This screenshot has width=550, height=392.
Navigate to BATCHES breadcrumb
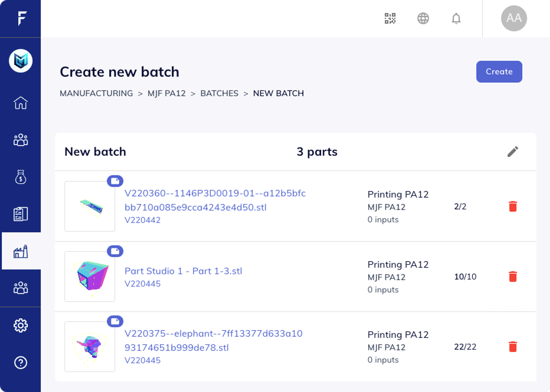[x=219, y=93]
